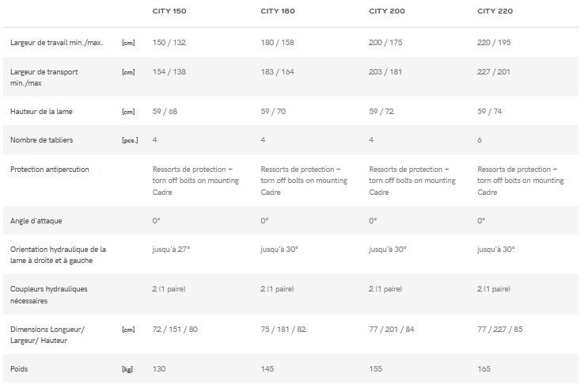The image size is (588, 389).
Task: Click the CITY 150 column header
Action: click(x=169, y=11)
